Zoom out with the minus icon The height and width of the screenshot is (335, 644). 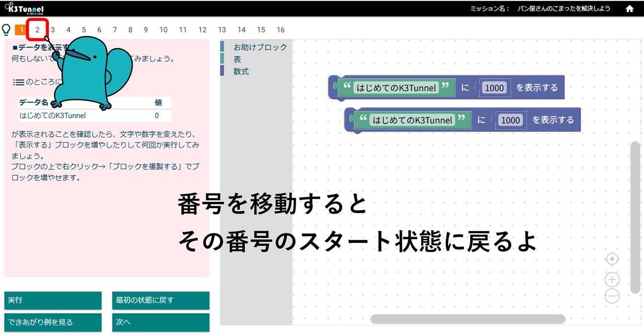click(x=612, y=296)
